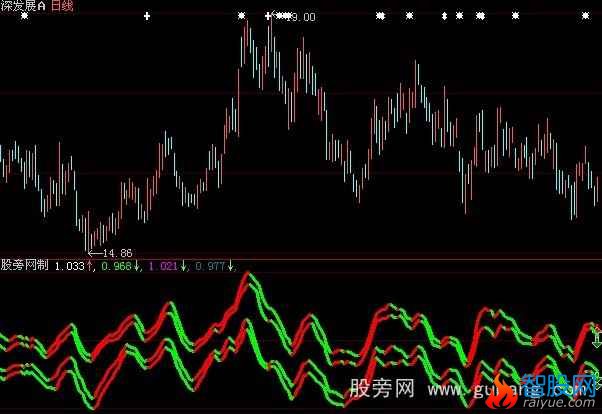The height and width of the screenshot is (414, 602).
Task: Select the 日线 daily period label
Action: point(62,5)
